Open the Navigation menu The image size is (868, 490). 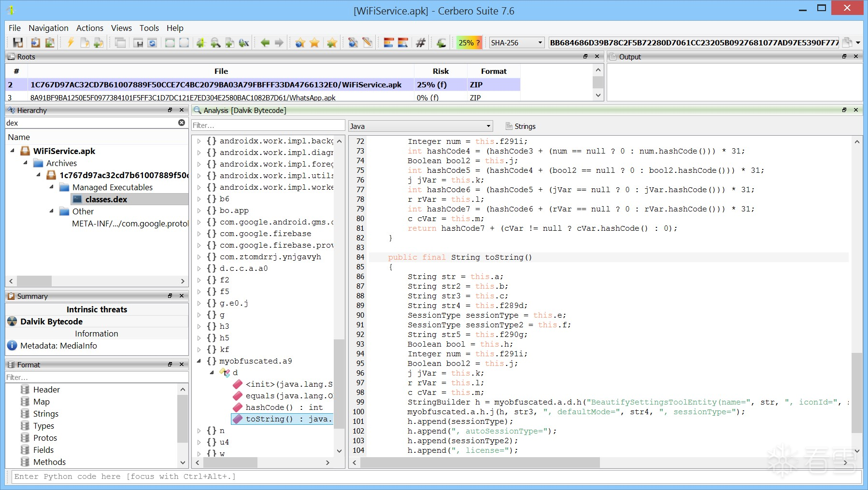click(48, 28)
